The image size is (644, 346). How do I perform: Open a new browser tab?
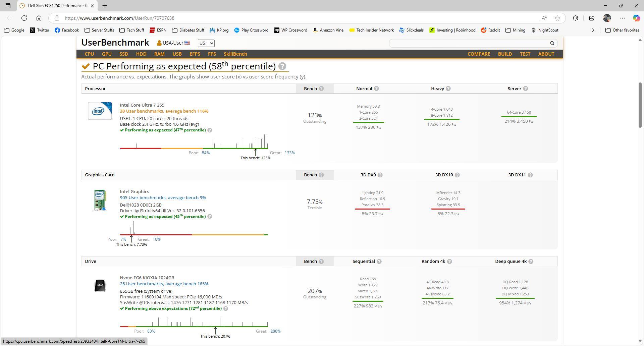pos(105,6)
